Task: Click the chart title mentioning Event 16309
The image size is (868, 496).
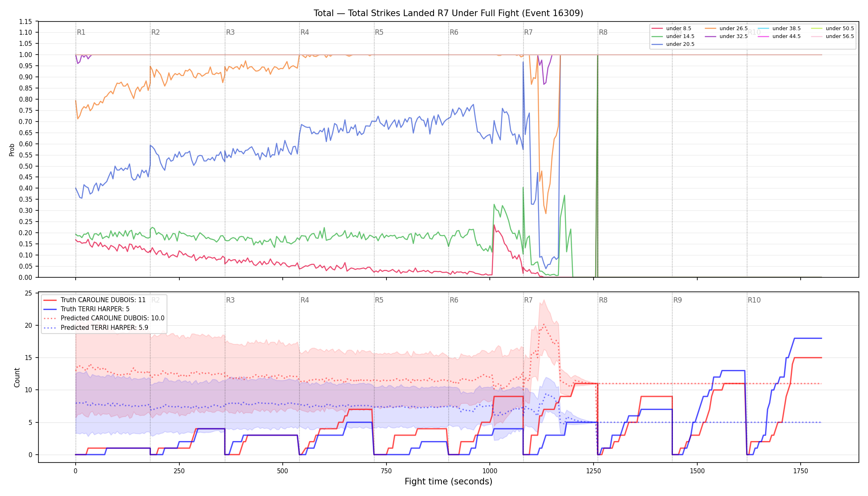Action: coord(448,13)
